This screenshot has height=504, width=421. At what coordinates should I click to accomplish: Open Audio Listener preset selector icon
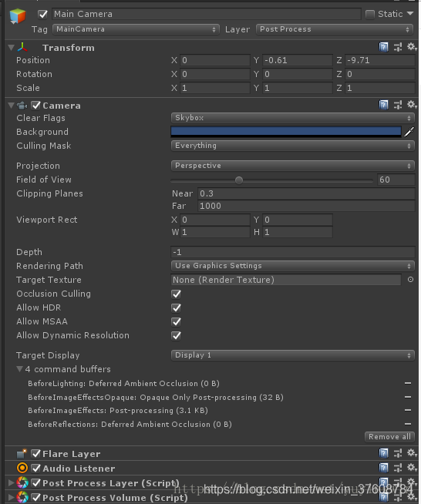pyautogui.click(x=398, y=468)
